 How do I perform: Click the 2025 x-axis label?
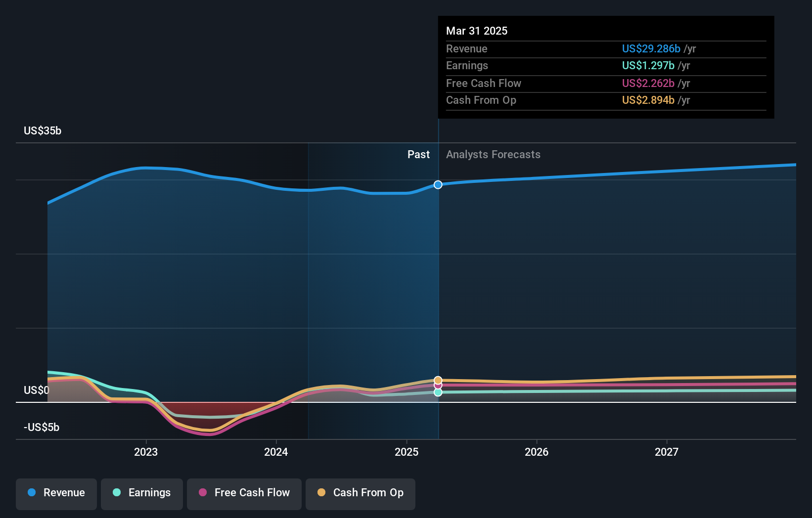(406, 452)
